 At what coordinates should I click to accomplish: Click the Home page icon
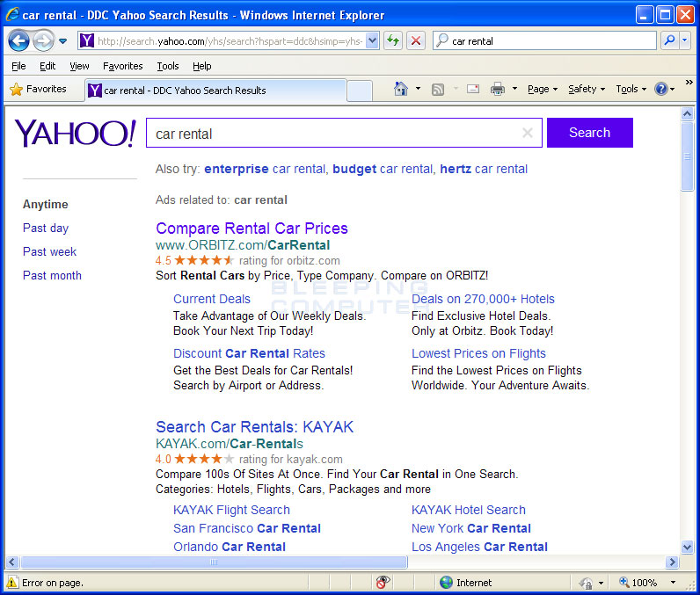point(401,89)
